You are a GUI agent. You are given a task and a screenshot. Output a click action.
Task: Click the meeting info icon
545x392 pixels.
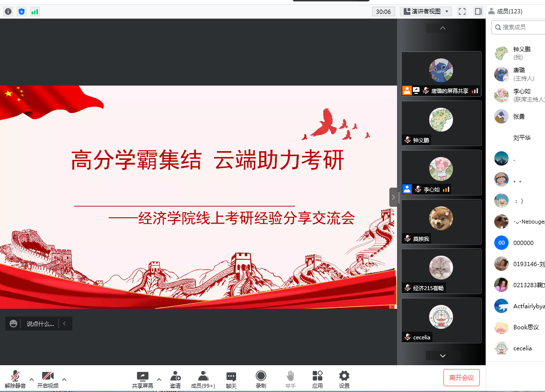point(8,11)
